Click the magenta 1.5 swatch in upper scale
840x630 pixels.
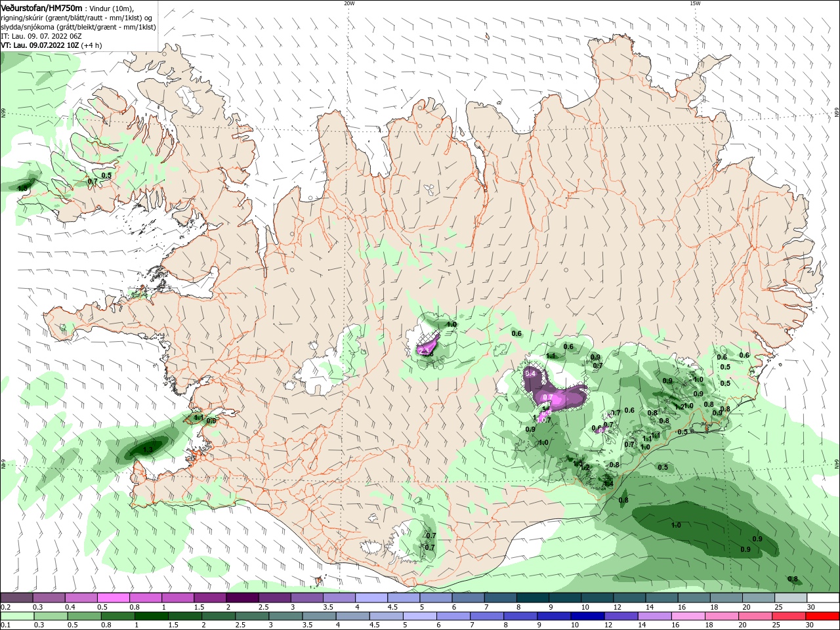coord(210,598)
